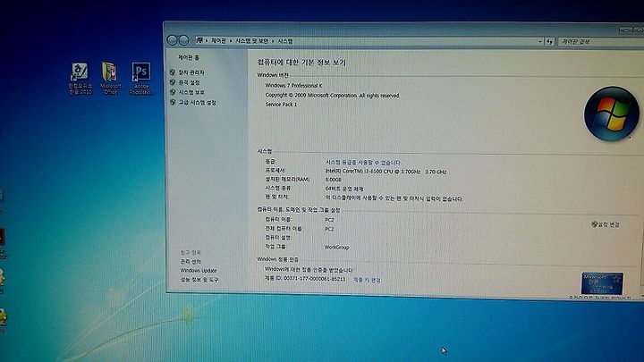Click the Windows 7 Professional K text
The image size is (644, 362).
[x=293, y=86]
